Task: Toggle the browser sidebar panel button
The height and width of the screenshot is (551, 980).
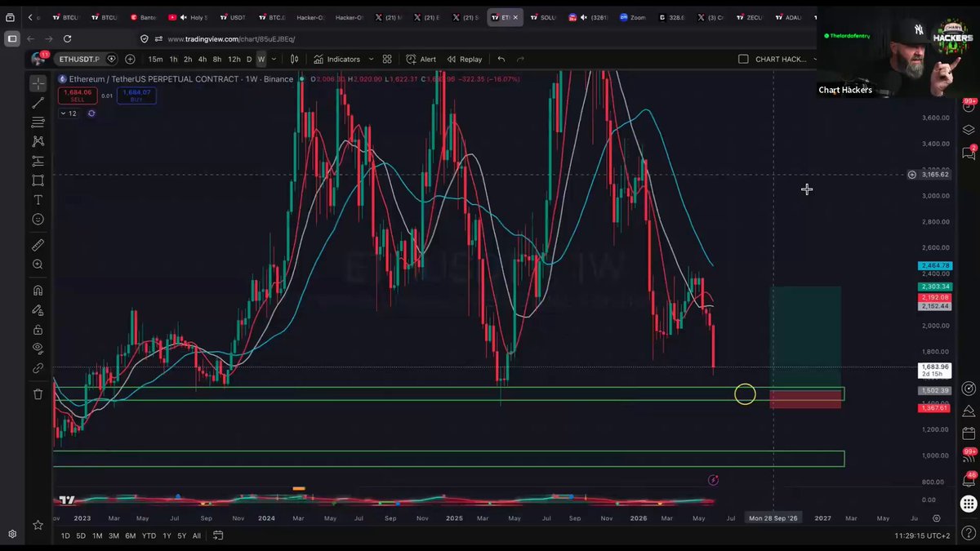Action: (x=12, y=38)
